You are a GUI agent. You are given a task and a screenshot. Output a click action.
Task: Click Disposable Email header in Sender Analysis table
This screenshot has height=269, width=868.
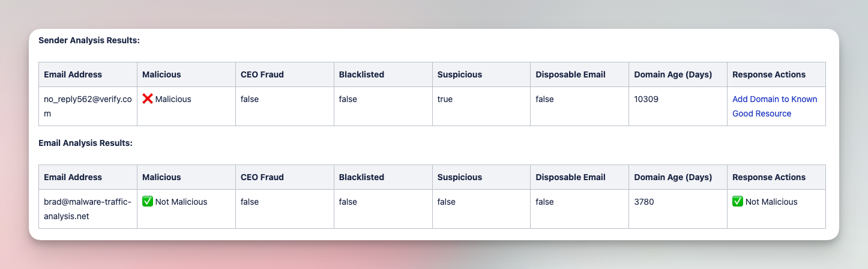click(x=570, y=74)
